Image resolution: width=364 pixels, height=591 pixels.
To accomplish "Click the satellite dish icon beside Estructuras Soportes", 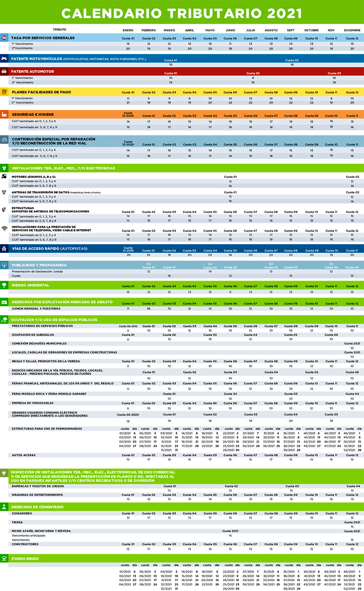I will coord(4,210).
